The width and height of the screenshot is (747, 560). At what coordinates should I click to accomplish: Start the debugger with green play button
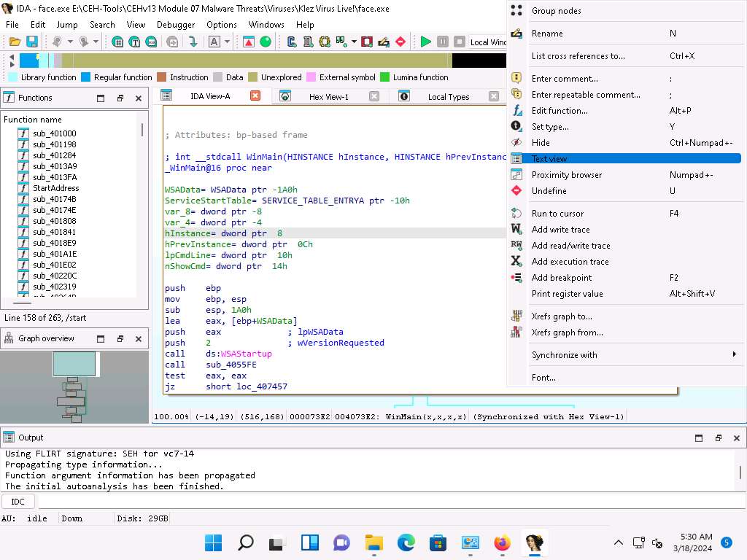426,42
